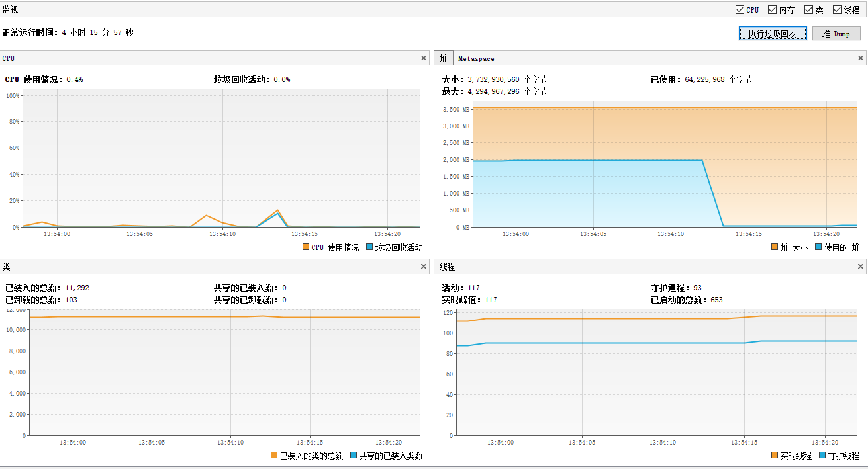Close the 堆 memory panel
The height and width of the screenshot is (469, 868).
(861, 58)
